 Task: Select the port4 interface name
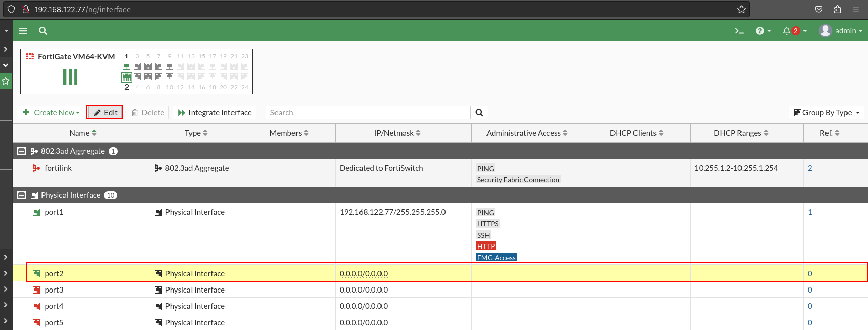coord(54,306)
